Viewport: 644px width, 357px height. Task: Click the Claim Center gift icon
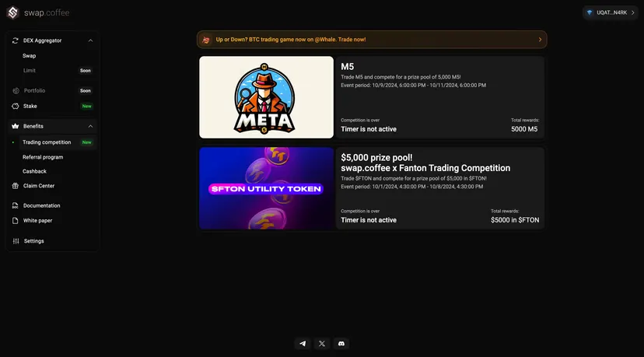point(16,186)
